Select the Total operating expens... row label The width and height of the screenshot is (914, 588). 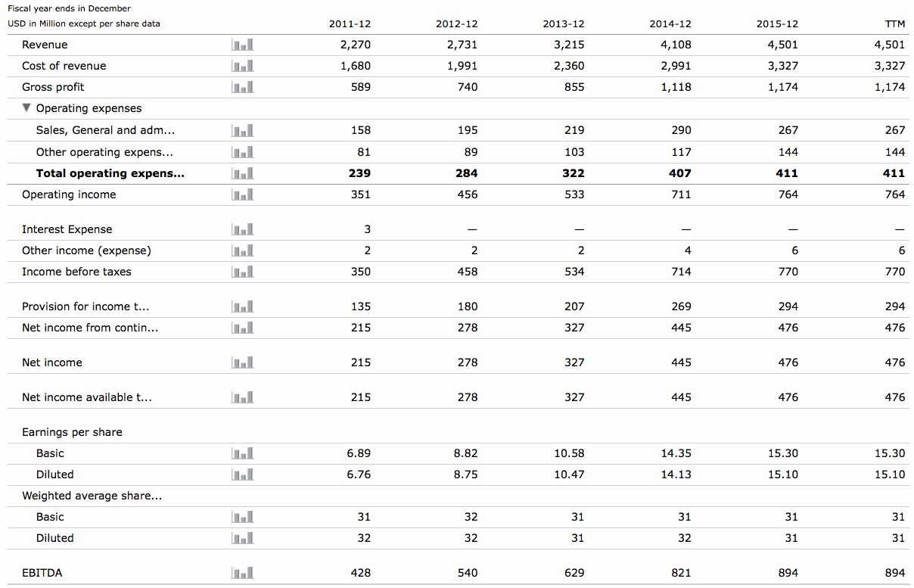[110, 173]
